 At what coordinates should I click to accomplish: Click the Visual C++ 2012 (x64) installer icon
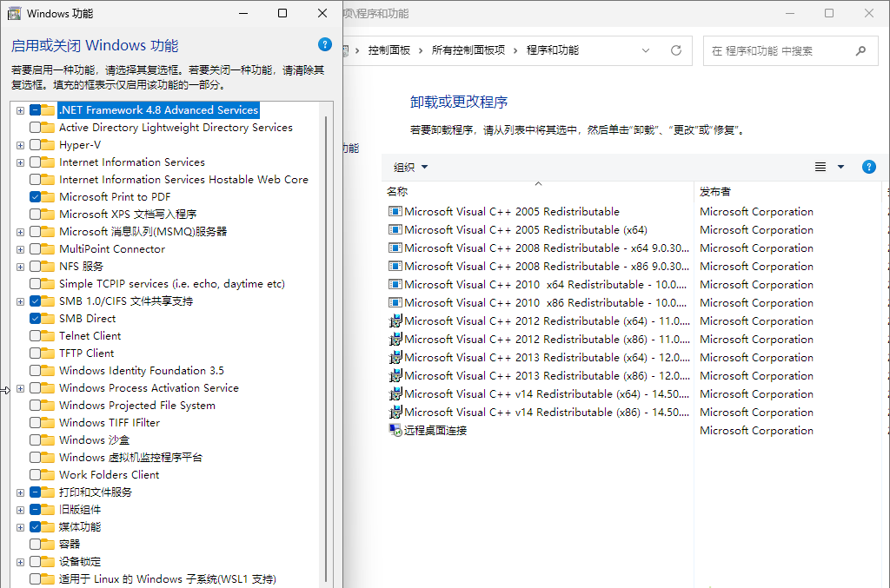pos(395,321)
